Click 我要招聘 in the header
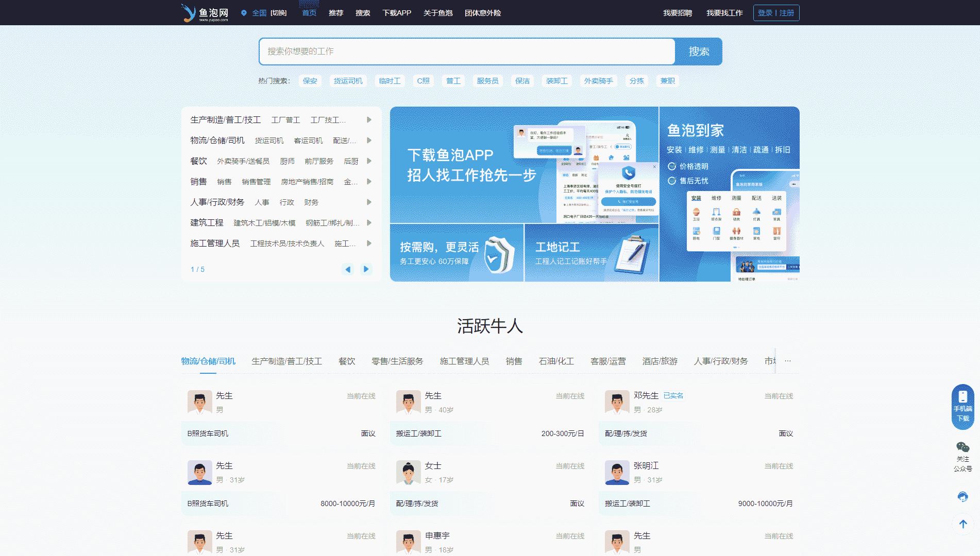Image resolution: width=980 pixels, height=556 pixels. (678, 13)
